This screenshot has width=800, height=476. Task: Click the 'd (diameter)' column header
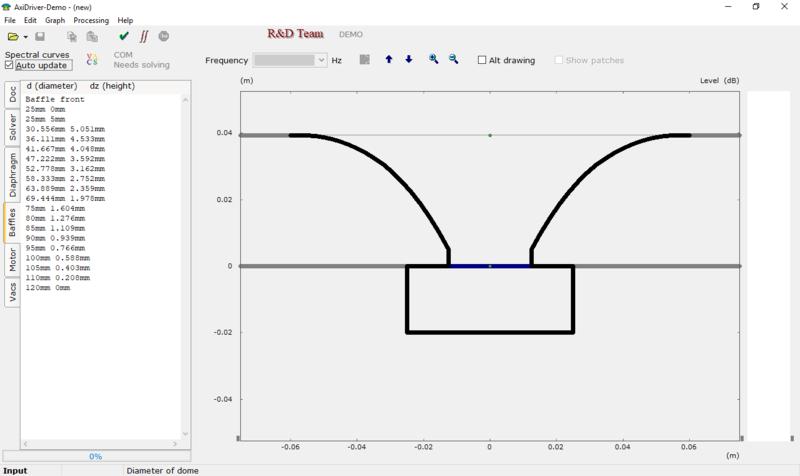(x=52, y=86)
